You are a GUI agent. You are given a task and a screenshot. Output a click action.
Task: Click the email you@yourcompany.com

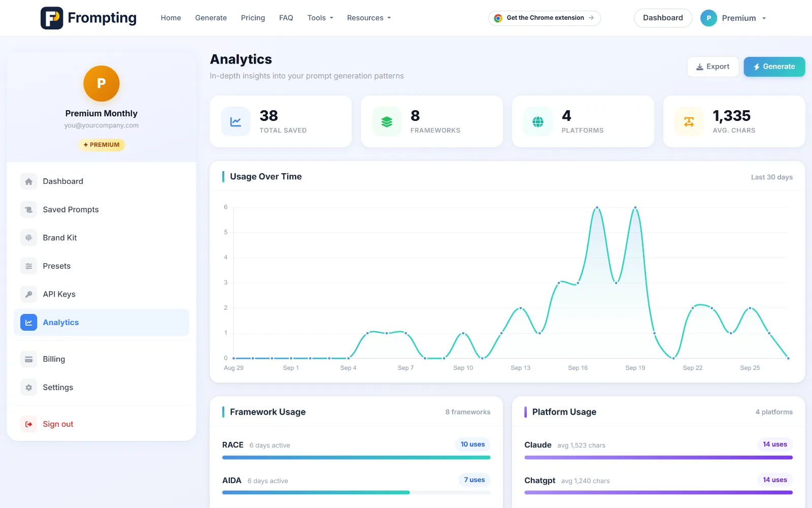click(x=101, y=125)
